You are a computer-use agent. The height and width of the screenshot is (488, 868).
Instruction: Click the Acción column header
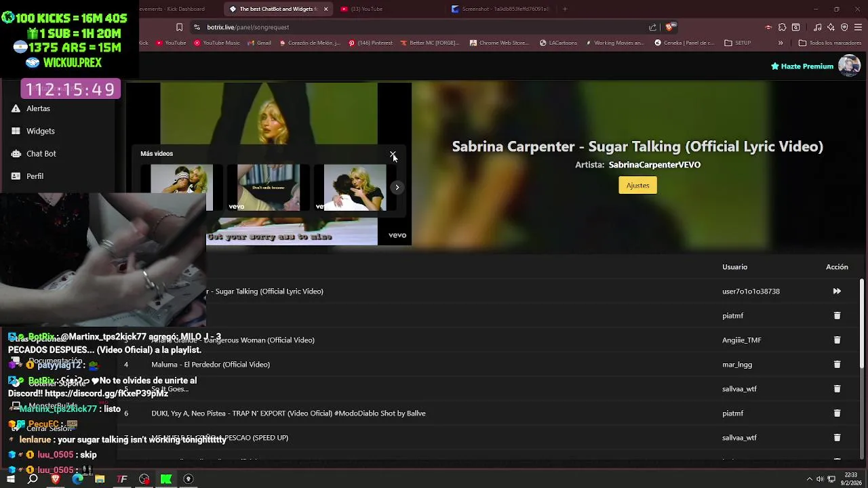[x=837, y=267]
